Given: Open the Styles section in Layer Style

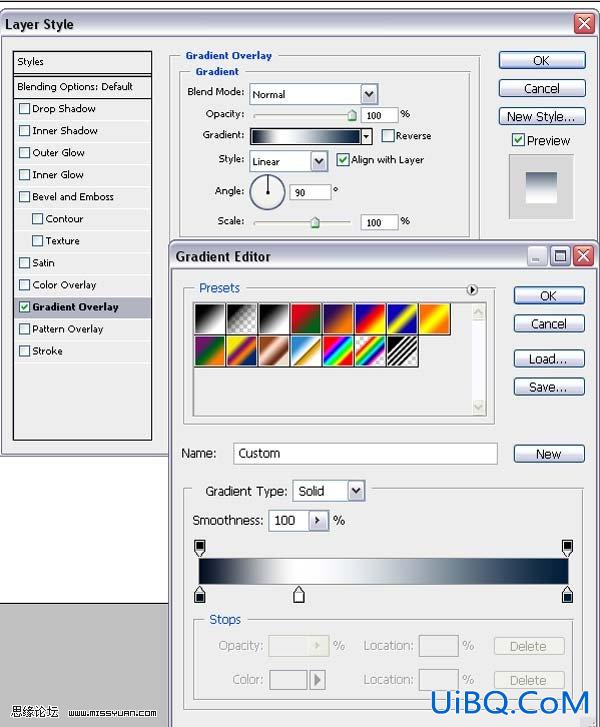Looking at the screenshot, I should tap(83, 62).
